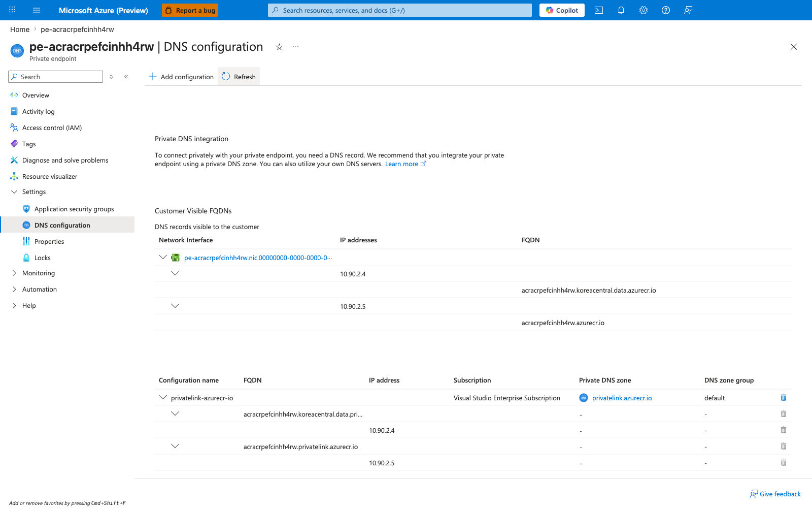Viewport: 812px width, 508px height.
Task: Click the Refresh button
Action: coord(239,77)
